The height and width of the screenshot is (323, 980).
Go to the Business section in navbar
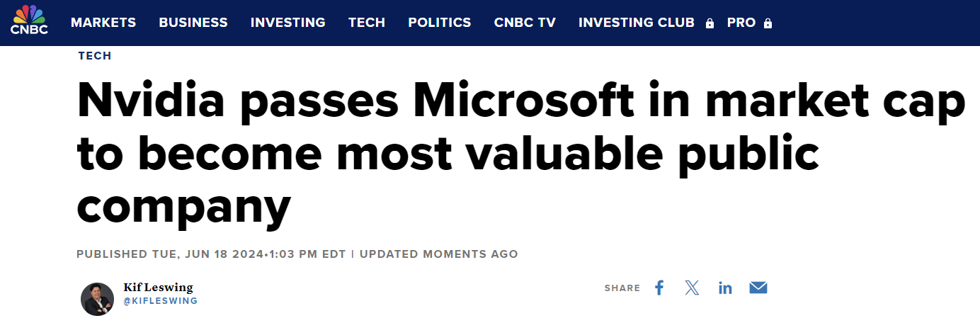point(193,23)
